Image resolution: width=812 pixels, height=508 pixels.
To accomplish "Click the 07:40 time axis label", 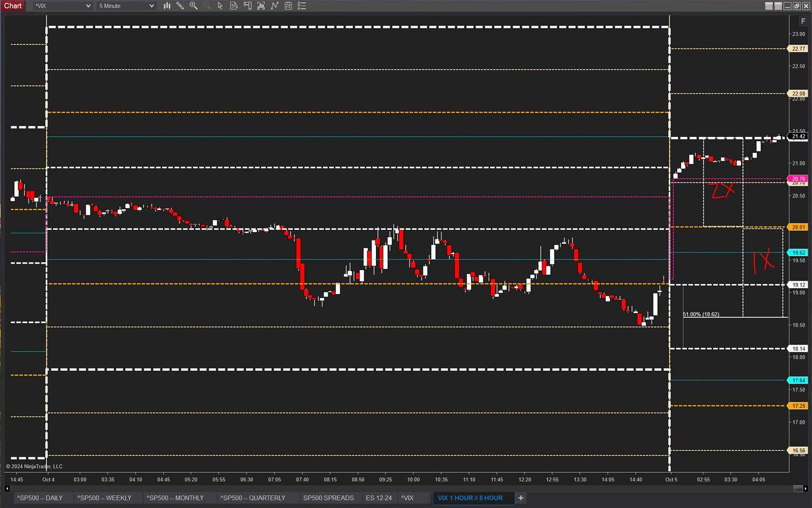I will pos(302,480).
